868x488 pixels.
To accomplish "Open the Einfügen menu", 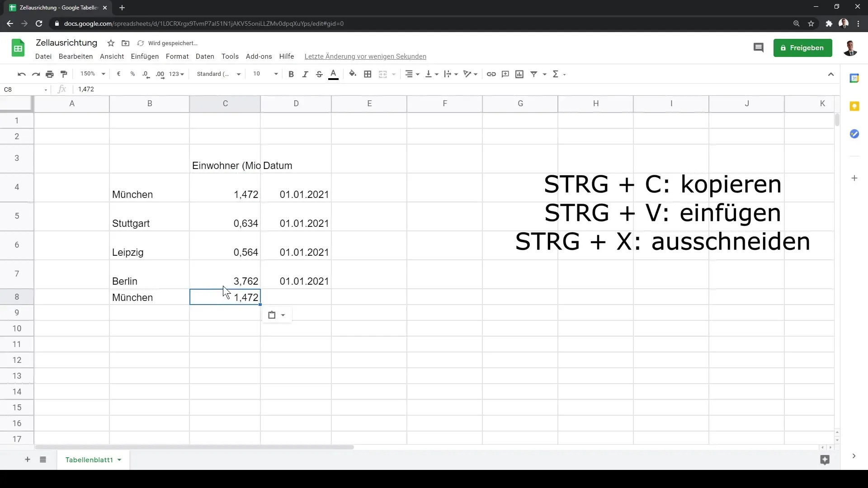I will (x=145, y=56).
